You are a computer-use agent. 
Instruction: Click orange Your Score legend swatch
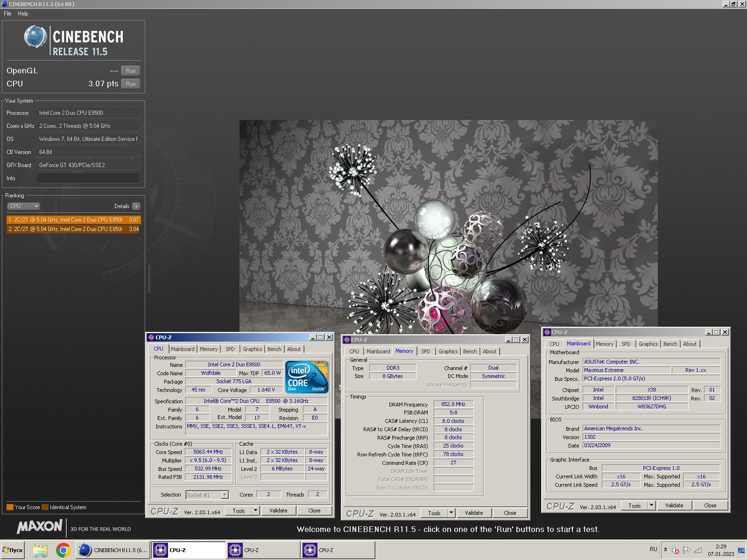pyautogui.click(x=10, y=507)
